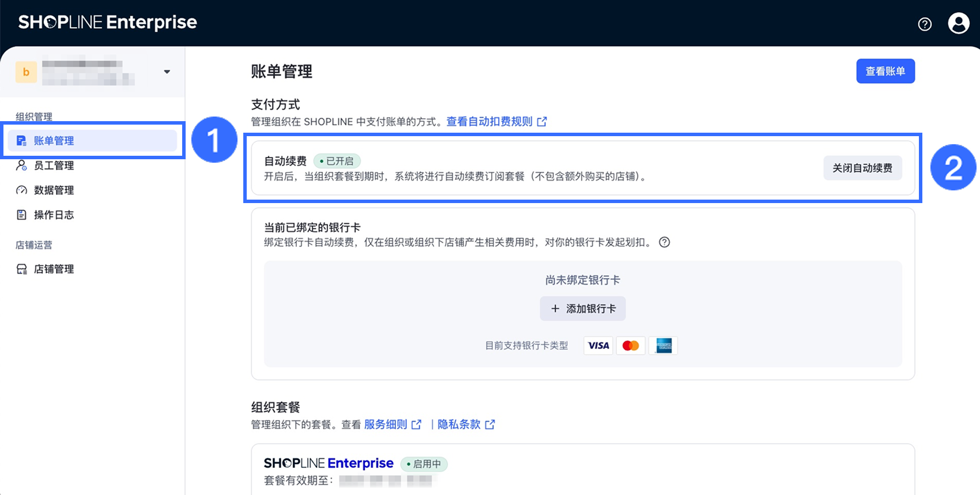This screenshot has width=980, height=495.
Task: Click the 账单管理 page title
Action: [282, 72]
